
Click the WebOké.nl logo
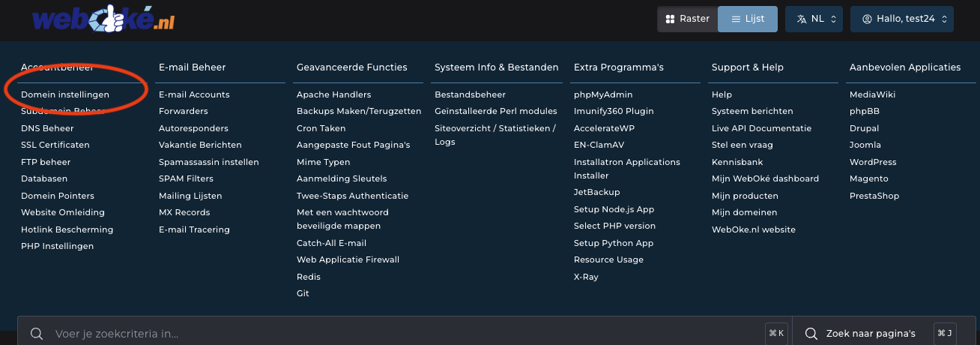(x=103, y=19)
